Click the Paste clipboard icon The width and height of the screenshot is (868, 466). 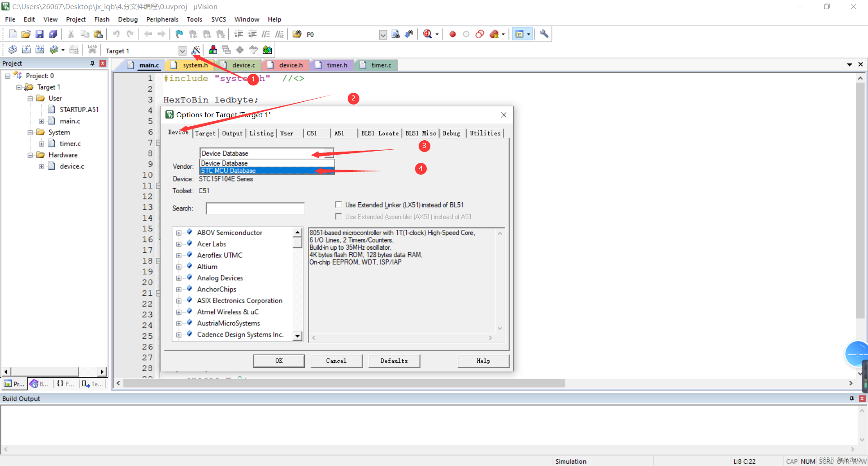coord(98,34)
